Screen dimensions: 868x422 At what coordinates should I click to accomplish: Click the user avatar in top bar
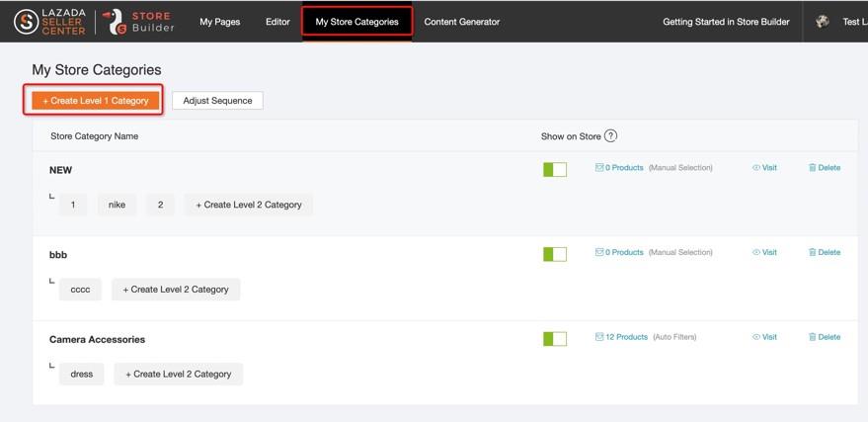(x=823, y=22)
